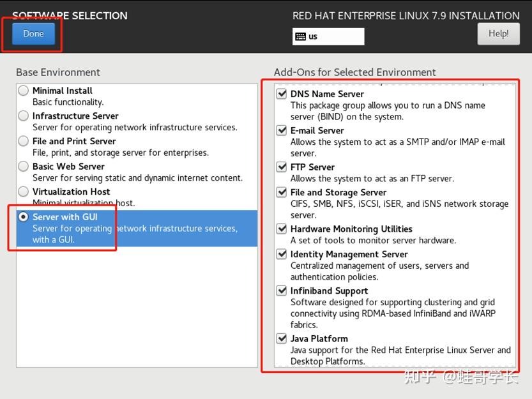Image resolution: width=532 pixels, height=399 pixels.
Task: Click the 'E-mail Server' add-on title
Action: [317, 131]
